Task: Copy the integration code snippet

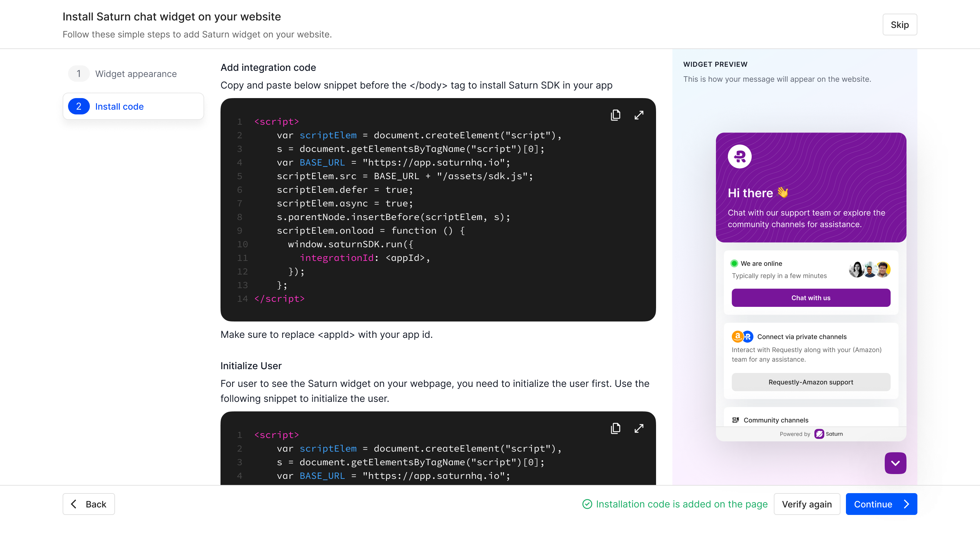Action: click(615, 115)
